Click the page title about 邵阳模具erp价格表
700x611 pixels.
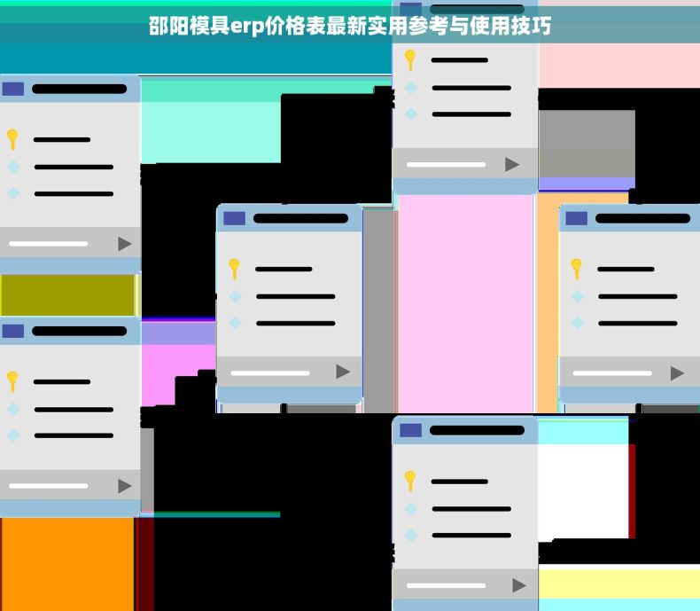350,27
